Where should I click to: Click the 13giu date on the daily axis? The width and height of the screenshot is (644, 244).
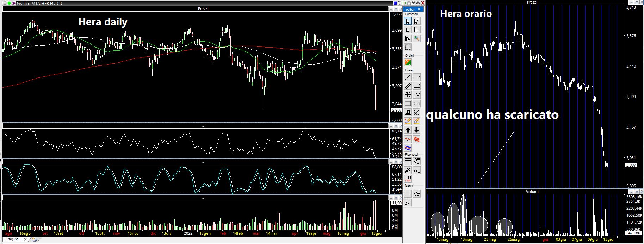pos(377,233)
